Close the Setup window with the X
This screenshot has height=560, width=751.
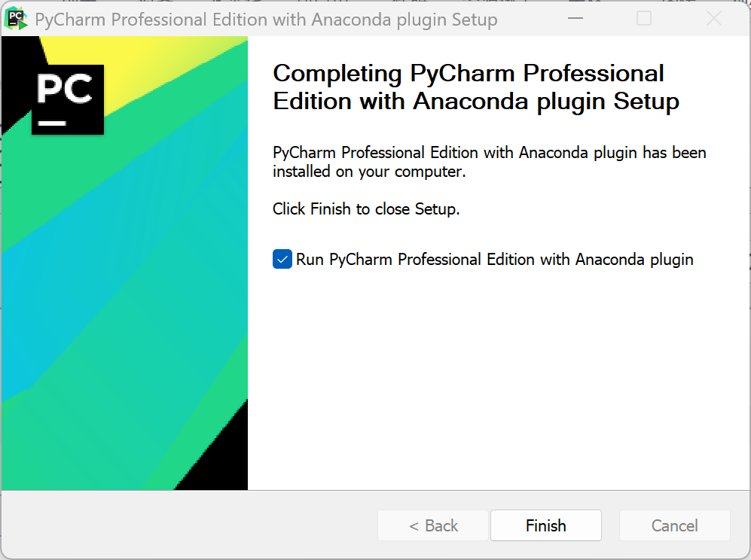click(713, 19)
